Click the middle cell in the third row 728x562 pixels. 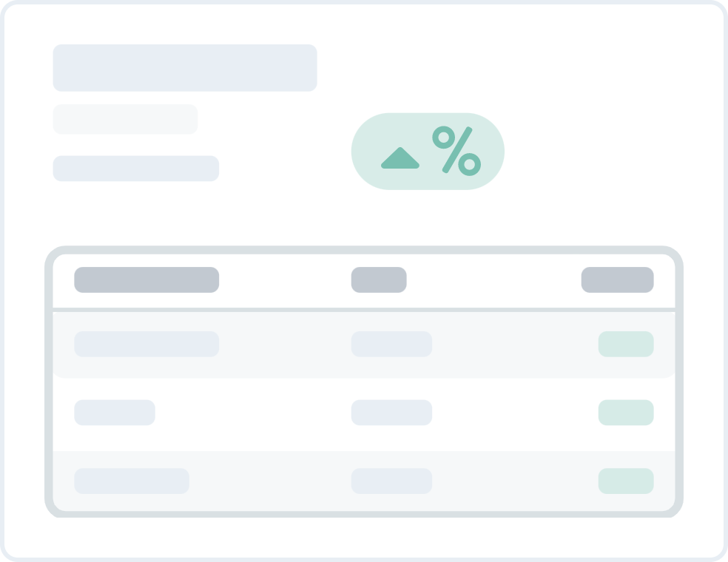[391, 481]
